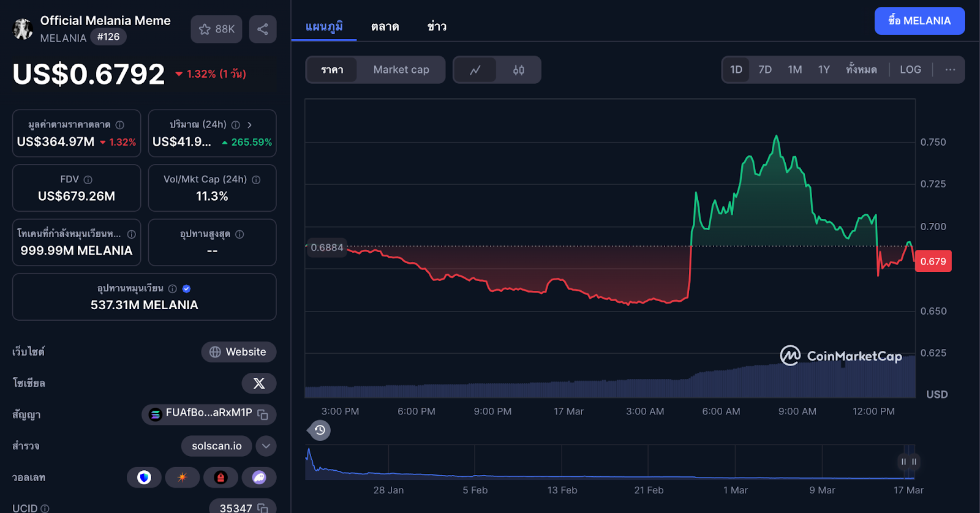
Task: Open the first shield wallet icon
Action: pyautogui.click(x=144, y=477)
